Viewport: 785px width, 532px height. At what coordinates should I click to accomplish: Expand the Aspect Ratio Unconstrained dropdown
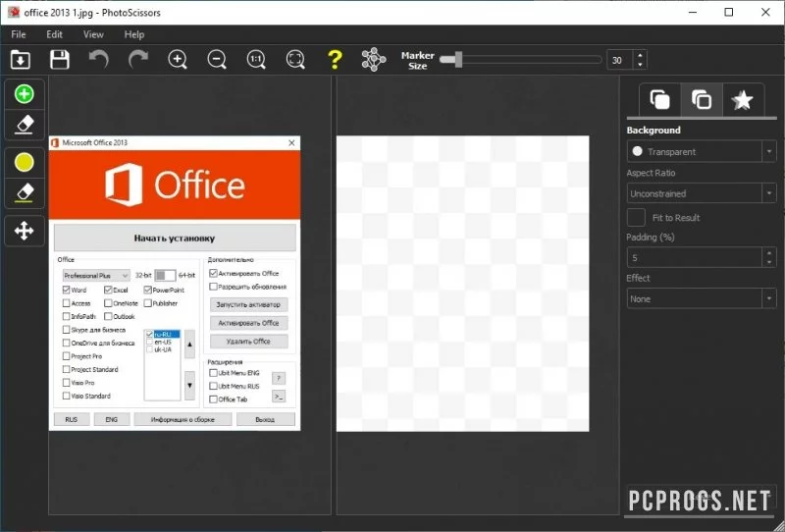[x=701, y=193]
